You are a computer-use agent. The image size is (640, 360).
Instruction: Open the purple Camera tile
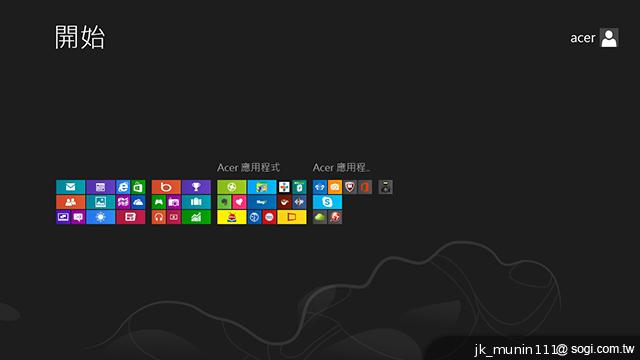coord(173,202)
